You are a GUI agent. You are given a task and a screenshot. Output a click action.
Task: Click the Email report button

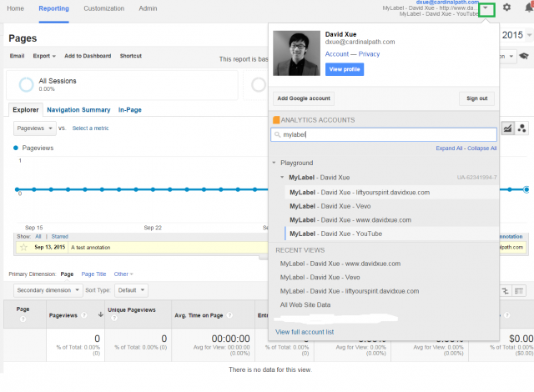point(17,56)
